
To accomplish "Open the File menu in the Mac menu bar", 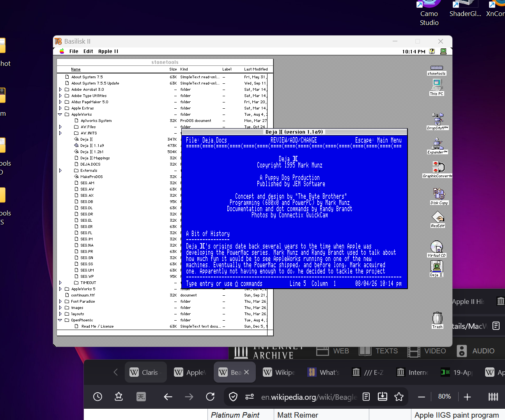I will (74, 51).
